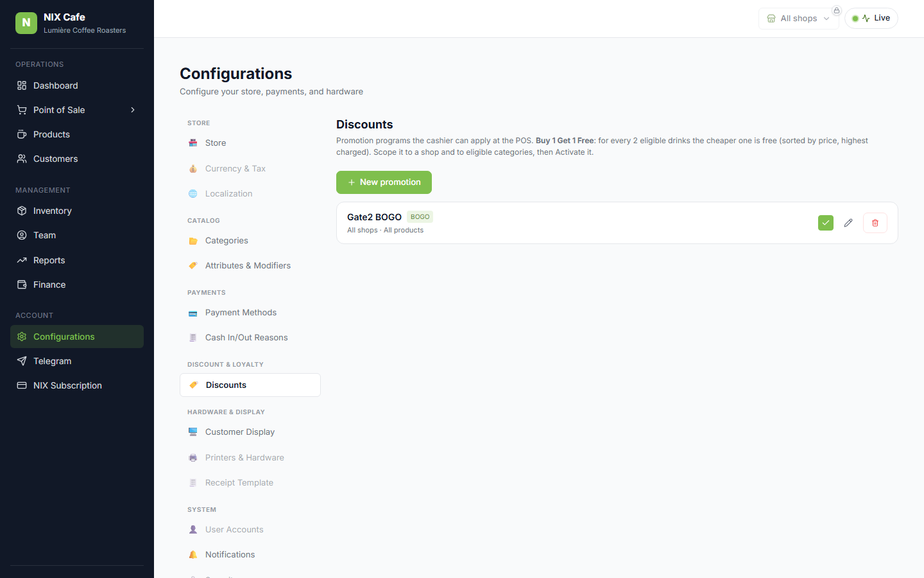Click the New promotion button

[x=384, y=182]
